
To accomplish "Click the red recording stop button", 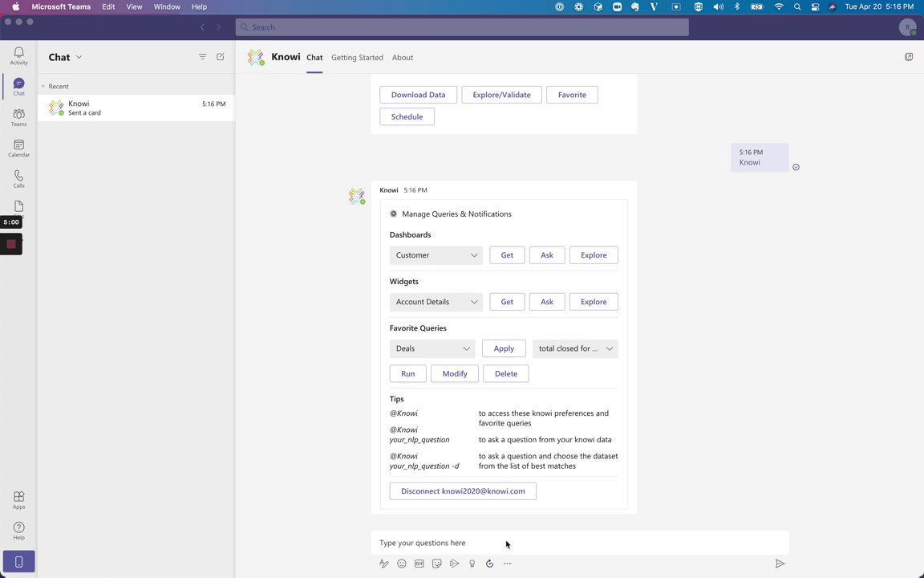I will [x=11, y=244].
